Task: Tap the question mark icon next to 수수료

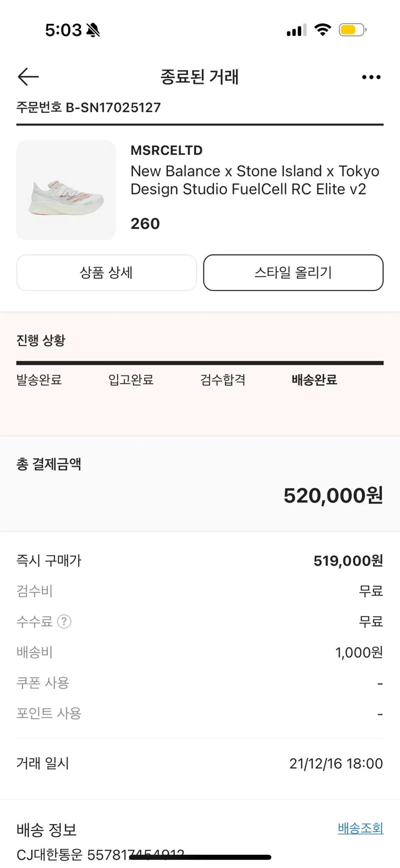Action: click(x=64, y=622)
